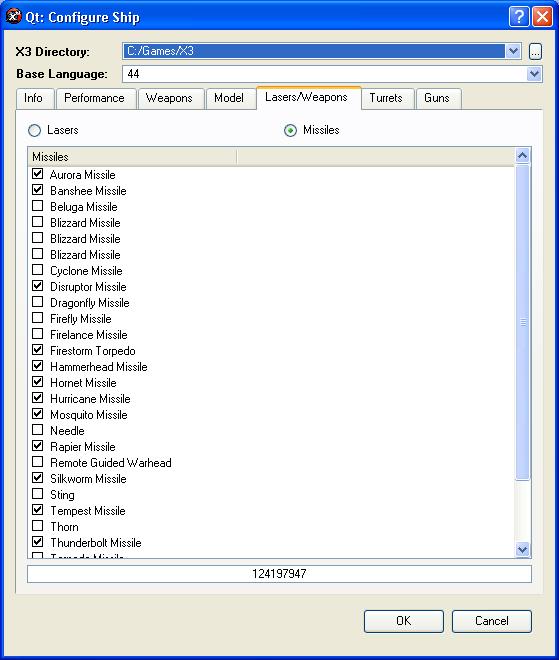Click the Missiles column header

132,157
